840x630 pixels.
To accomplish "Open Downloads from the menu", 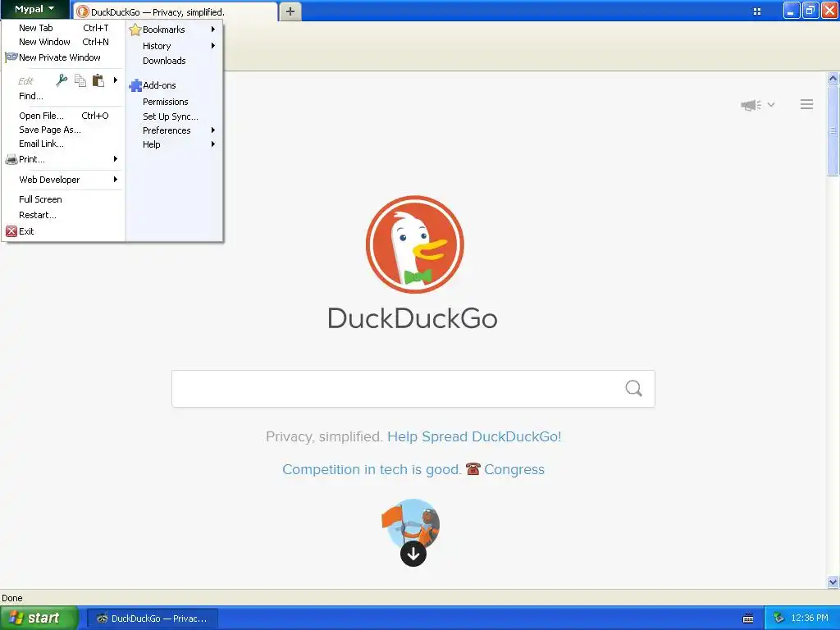I will (x=174, y=61).
